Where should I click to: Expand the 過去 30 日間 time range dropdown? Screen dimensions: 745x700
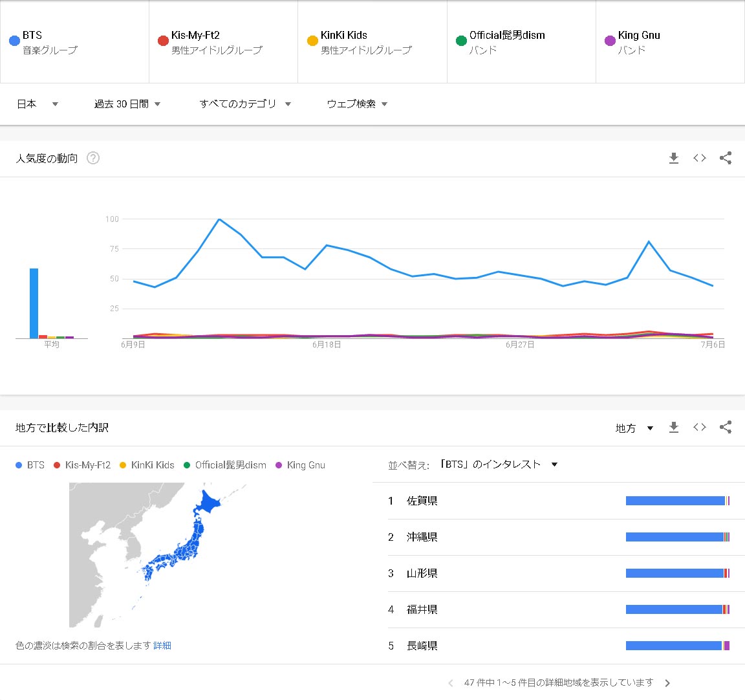click(x=127, y=104)
